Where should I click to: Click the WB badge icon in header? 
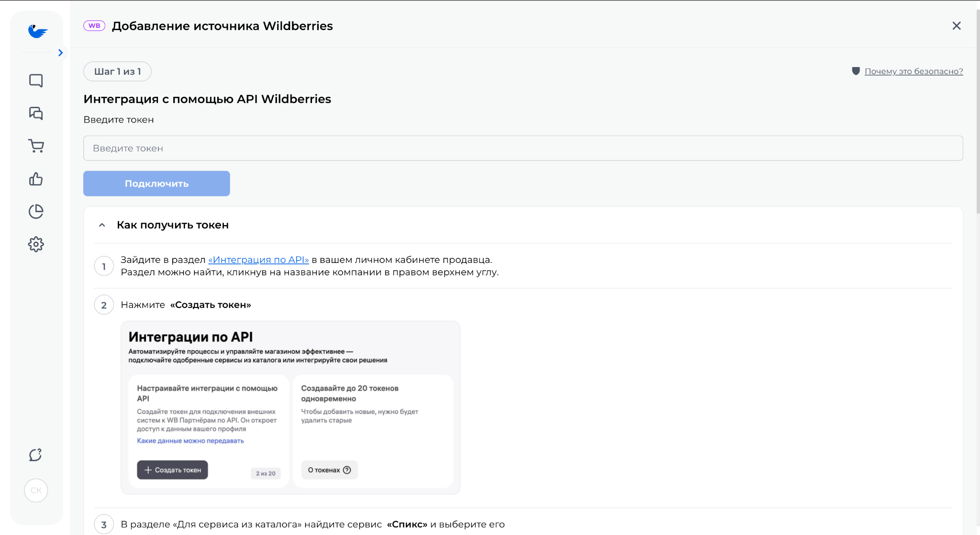click(94, 26)
